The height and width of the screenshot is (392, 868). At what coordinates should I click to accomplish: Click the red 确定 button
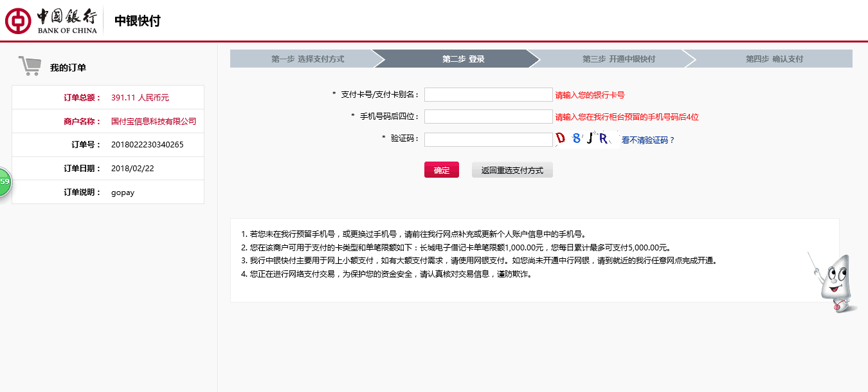[x=442, y=170]
